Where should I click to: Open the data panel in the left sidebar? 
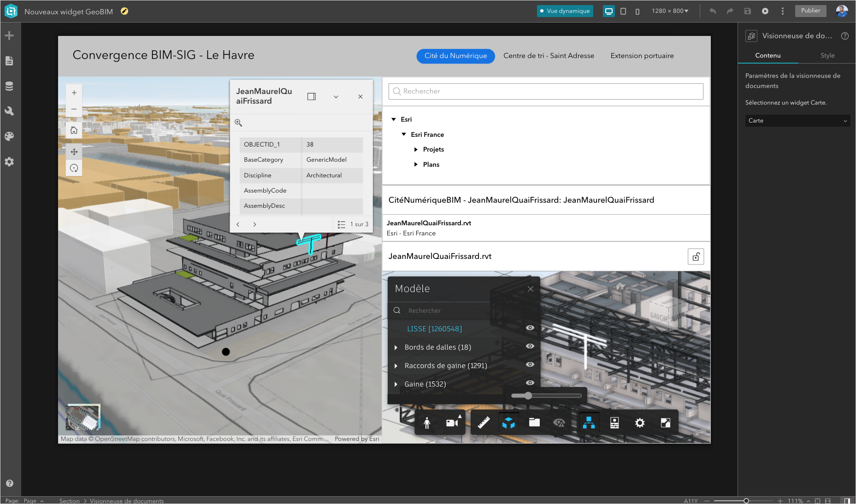point(9,86)
